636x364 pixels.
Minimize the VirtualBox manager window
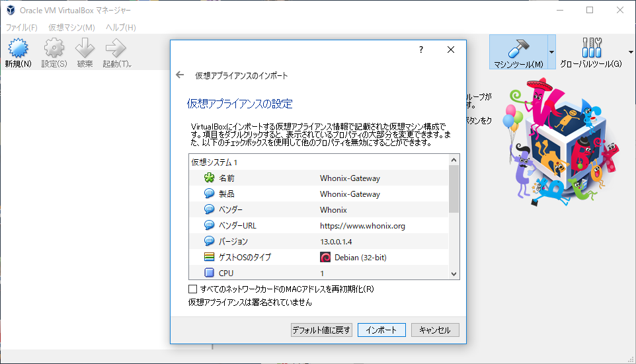pos(560,10)
